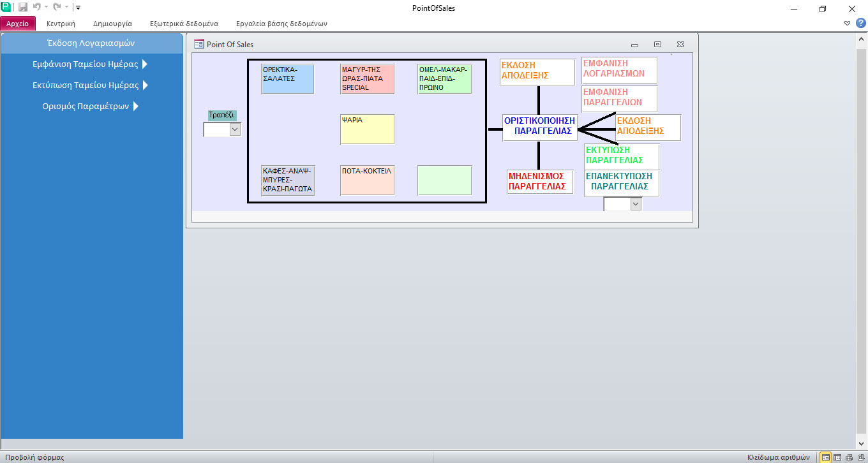Image resolution: width=868 pixels, height=463 pixels.
Task: Click the Undo arrow icon
Action: 37,8
